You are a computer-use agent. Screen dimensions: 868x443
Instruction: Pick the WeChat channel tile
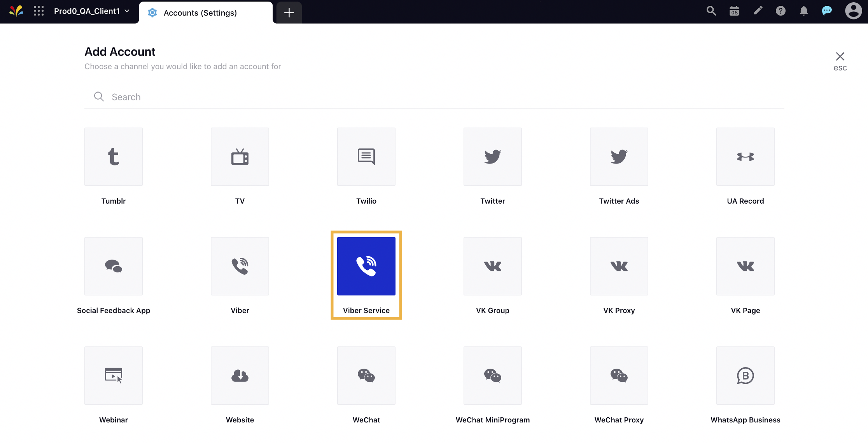point(366,375)
